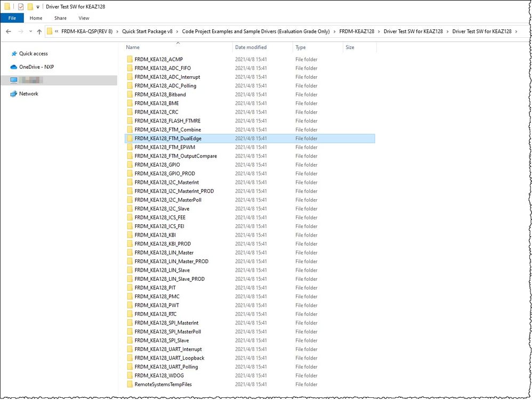532x400 pixels.
Task: Open the Home ribbon tab
Action: [36, 18]
